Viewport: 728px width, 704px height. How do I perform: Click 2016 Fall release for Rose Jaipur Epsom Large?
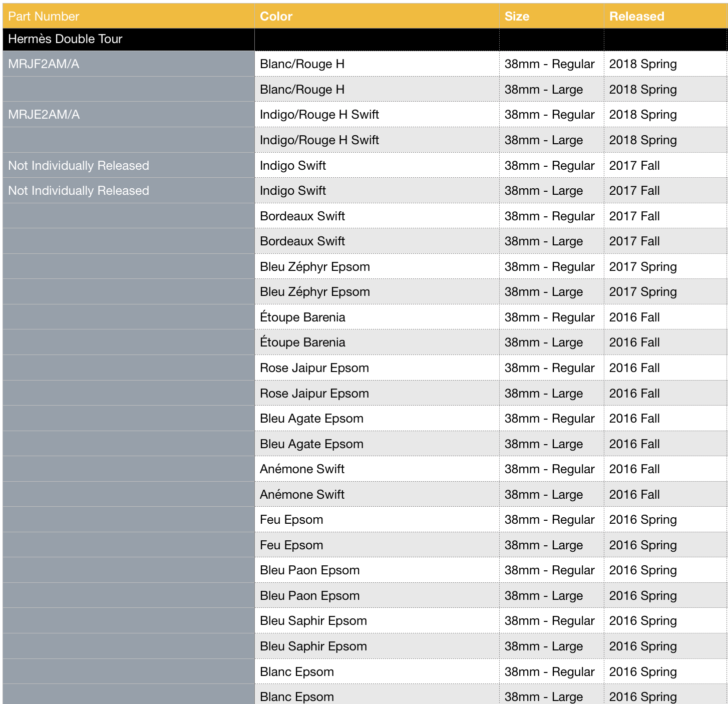pos(634,394)
